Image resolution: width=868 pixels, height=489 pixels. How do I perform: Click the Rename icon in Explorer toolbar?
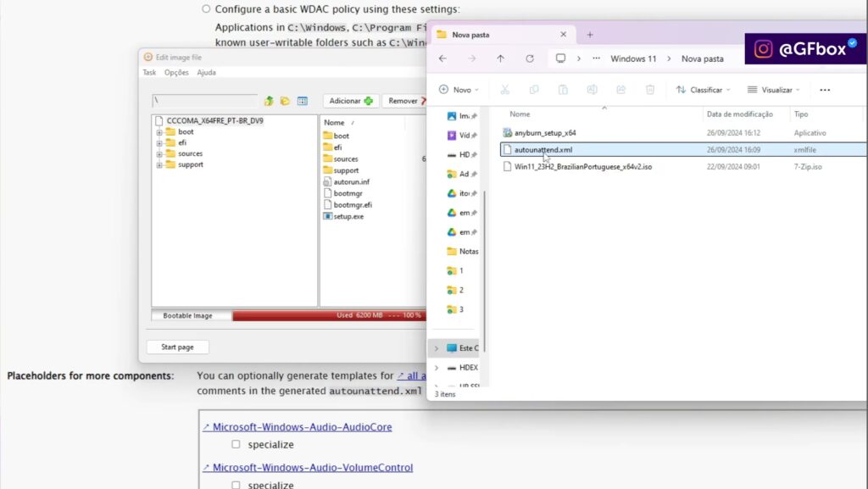[592, 90]
